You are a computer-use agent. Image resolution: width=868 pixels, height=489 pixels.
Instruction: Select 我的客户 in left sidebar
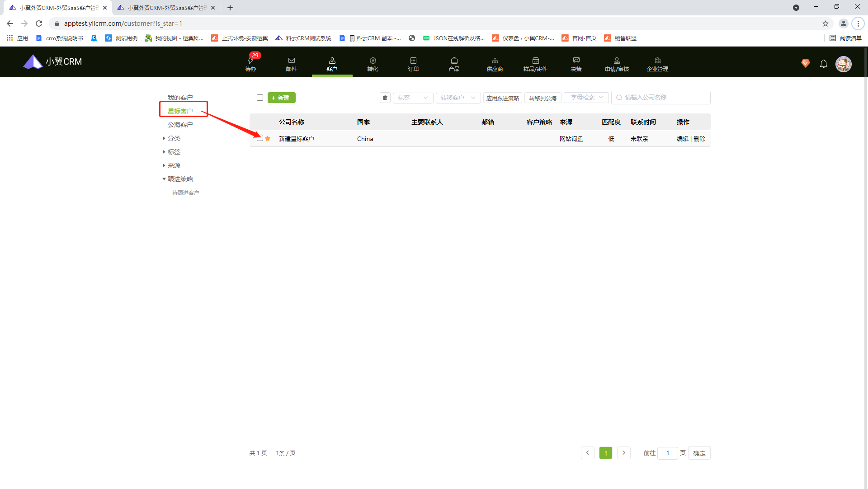180,98
